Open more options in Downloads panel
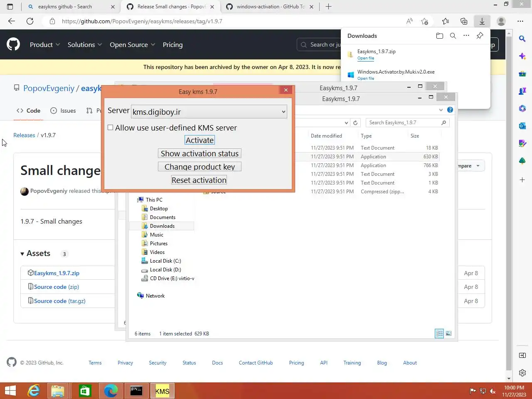Image resolution: width=532 pixels, height=399 pixels. pos(466,36)
